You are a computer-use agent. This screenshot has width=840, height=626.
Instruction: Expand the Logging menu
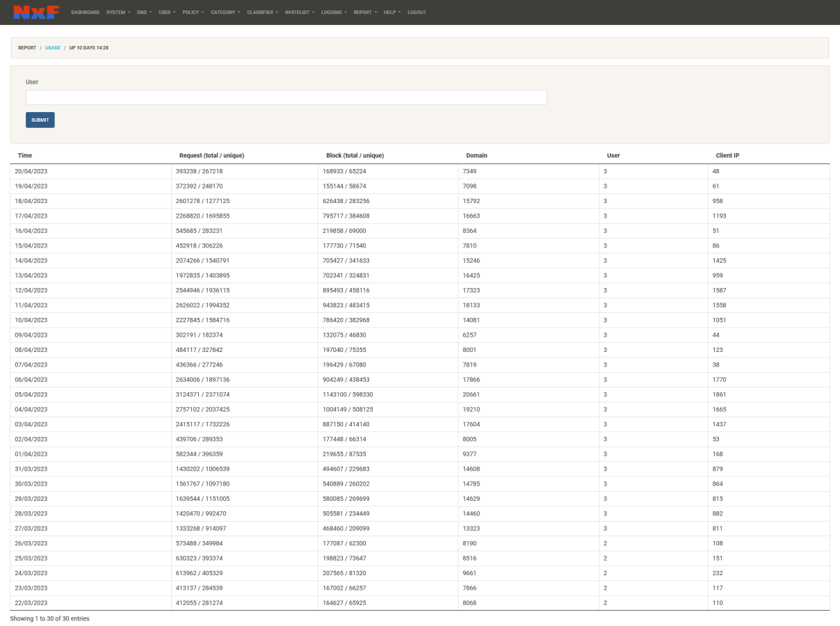(333, 13)
